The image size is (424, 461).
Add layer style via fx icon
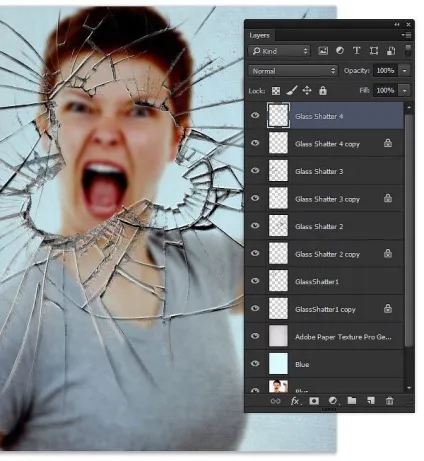(x=295, y=401)
